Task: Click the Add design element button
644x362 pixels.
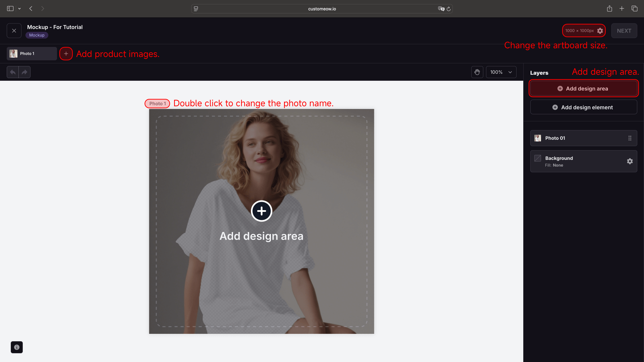Action: coord(584,107)
